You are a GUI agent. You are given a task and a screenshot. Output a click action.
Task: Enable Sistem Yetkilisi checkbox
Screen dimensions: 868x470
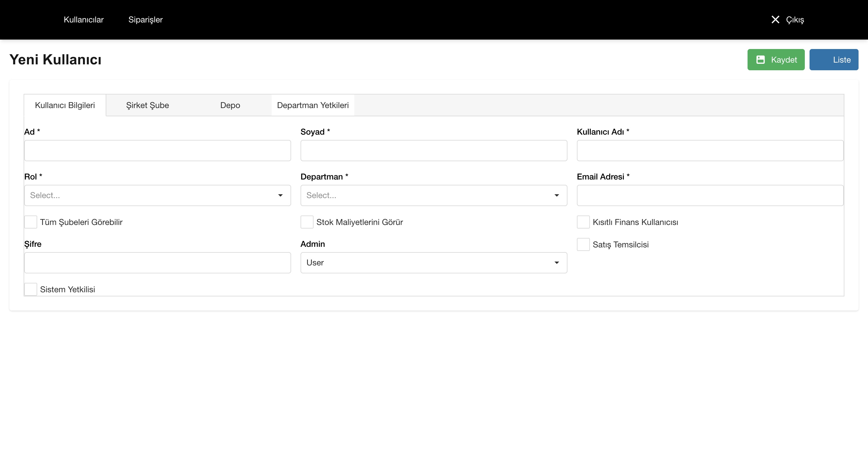31,289
